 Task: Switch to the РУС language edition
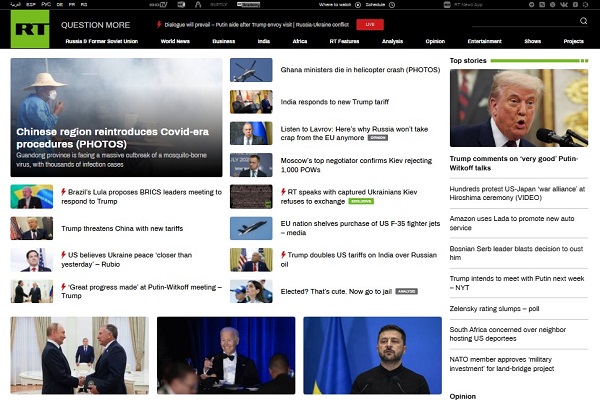[x=46, y=5]
